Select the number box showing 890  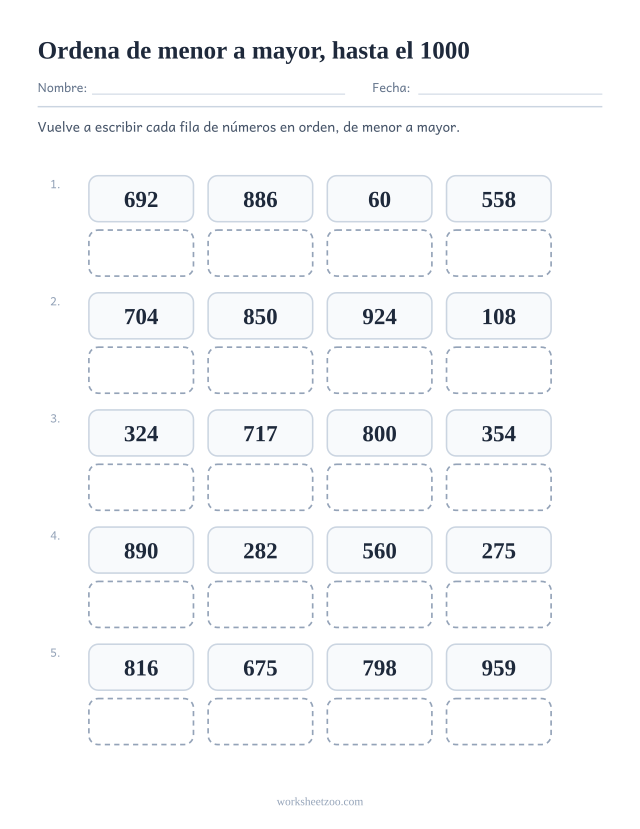coord(141,550)
